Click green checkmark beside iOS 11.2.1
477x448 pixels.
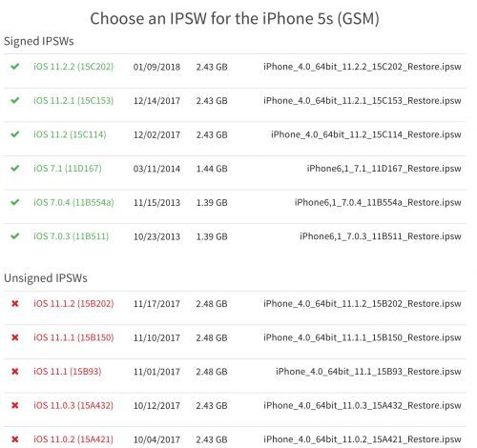15,100
